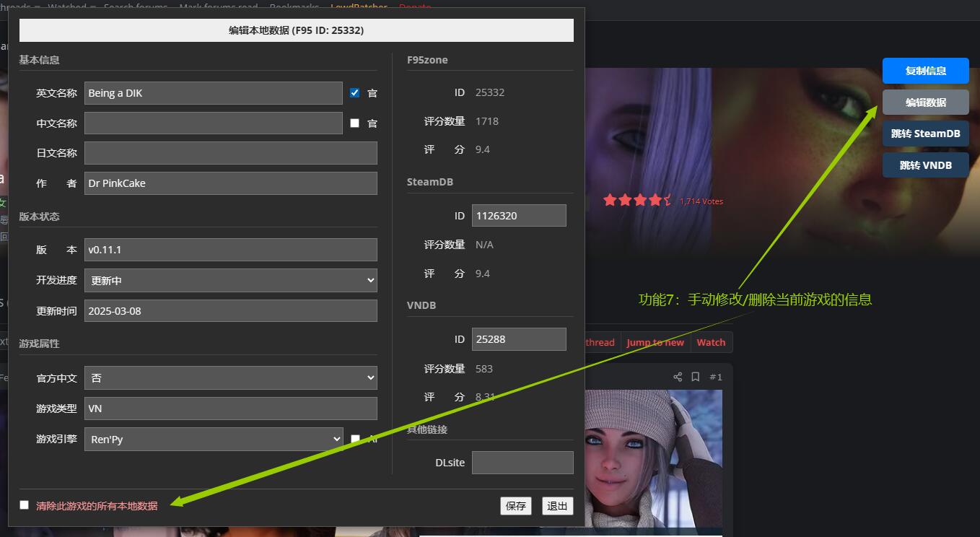Uncheck the 官 checkbox beside 英文名称
The image size is (980, 537).
point(354,92)
